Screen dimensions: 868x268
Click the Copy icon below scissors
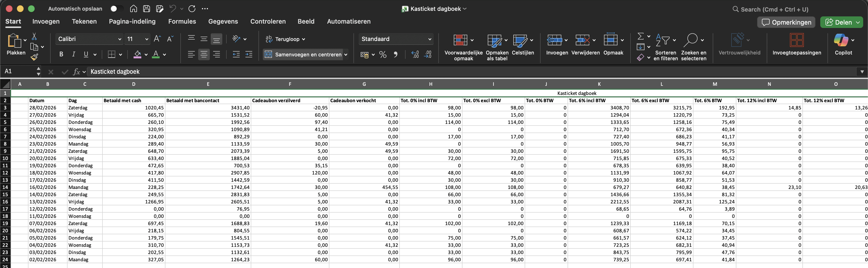[34, 47]
